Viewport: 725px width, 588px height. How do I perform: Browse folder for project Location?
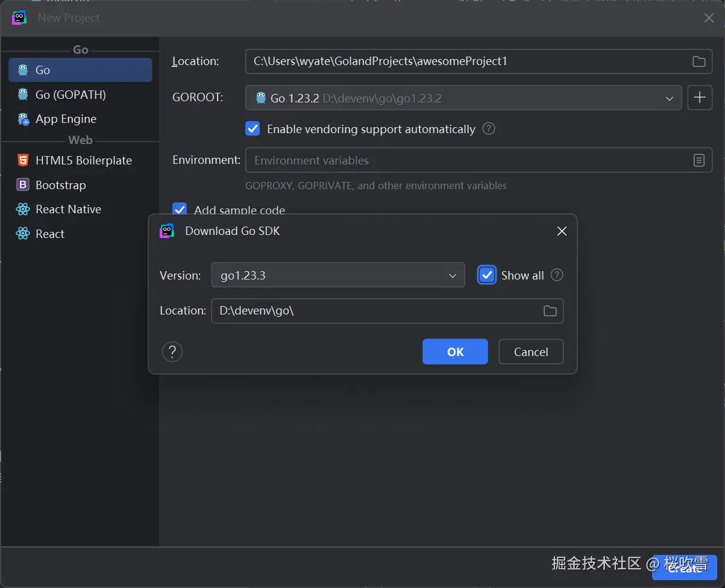[698, 61]
